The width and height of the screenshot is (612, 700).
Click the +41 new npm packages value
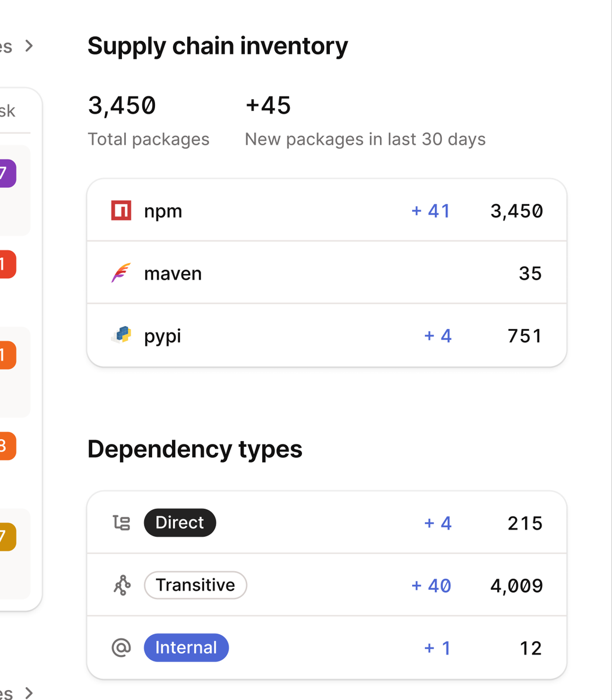[431, 211]
